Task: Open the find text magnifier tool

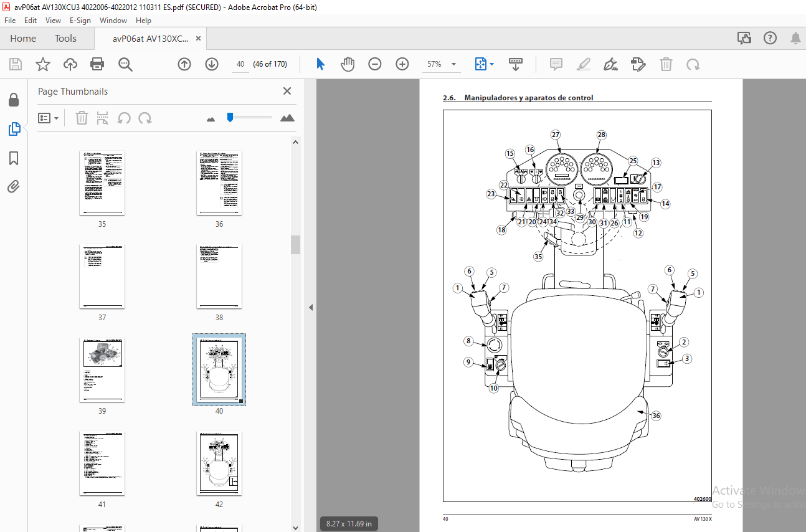Action: coord(125,64)
